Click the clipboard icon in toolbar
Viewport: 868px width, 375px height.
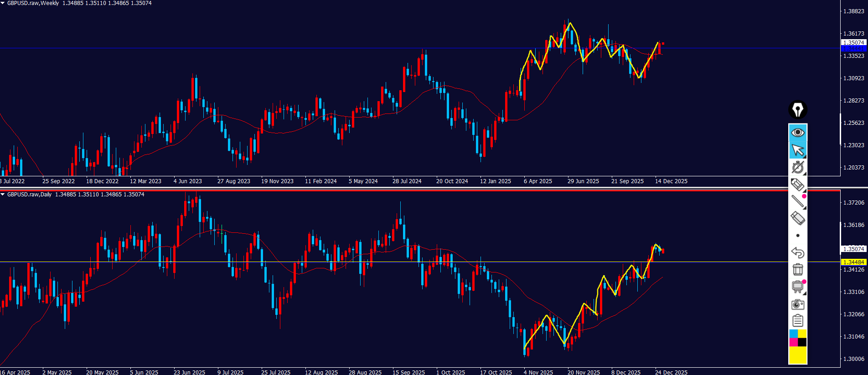pos(798,321)
